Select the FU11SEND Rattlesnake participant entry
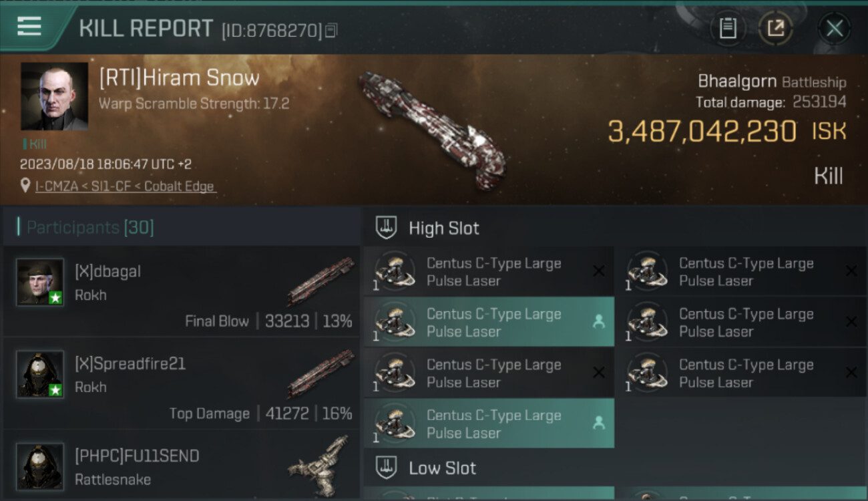The height and width of the screenshot is (501, 868). pyautogui.click(x=182, y=466)
